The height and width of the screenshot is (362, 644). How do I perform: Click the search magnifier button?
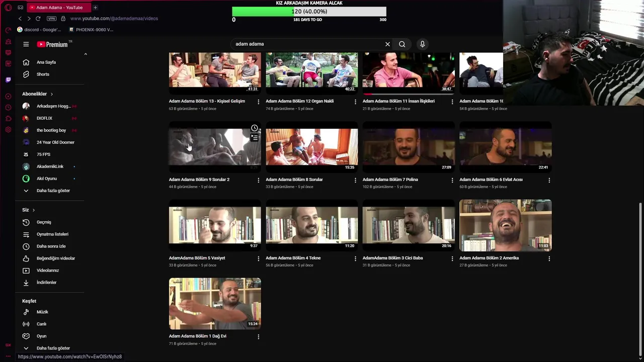(402, 44)
